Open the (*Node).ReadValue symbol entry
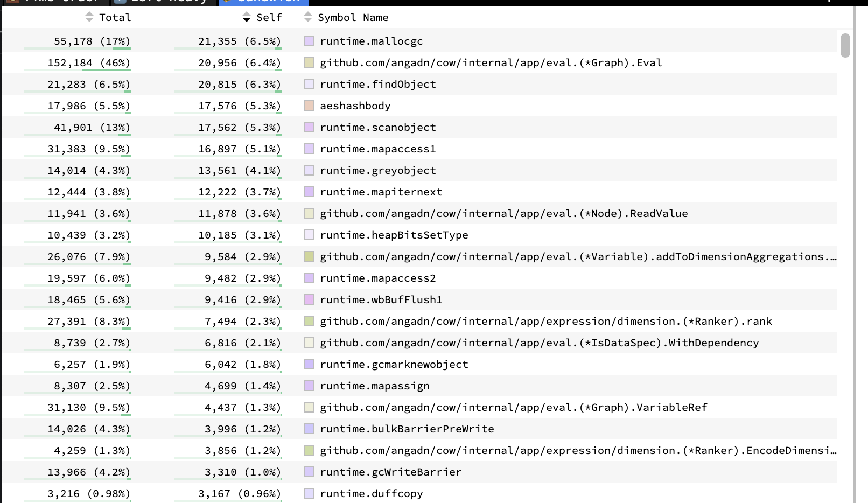The image size is (868, 503). (x=503, y=213)
